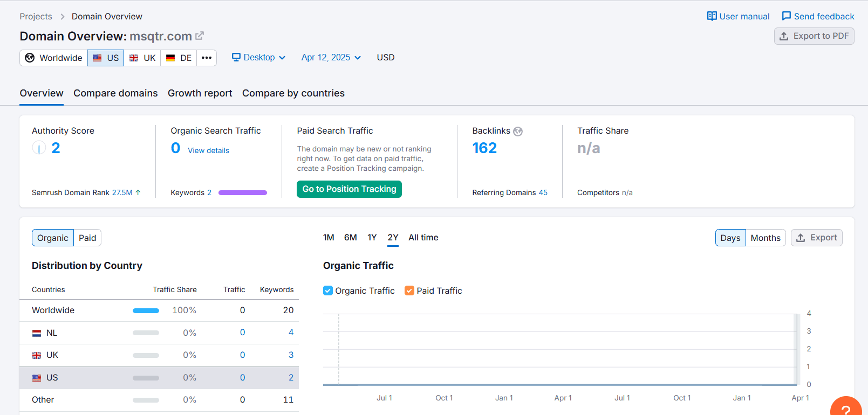The image size is (868, 415).
Task: Click the chart Export button
Action: 817,238
